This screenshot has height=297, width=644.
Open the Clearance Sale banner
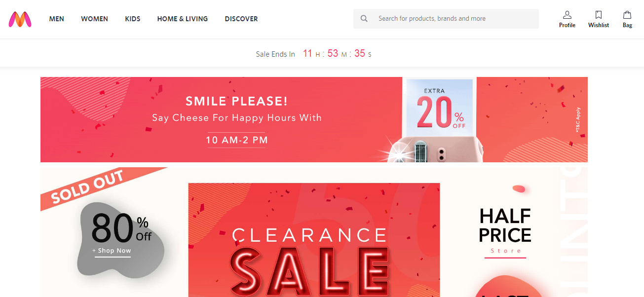coord(314,240)
